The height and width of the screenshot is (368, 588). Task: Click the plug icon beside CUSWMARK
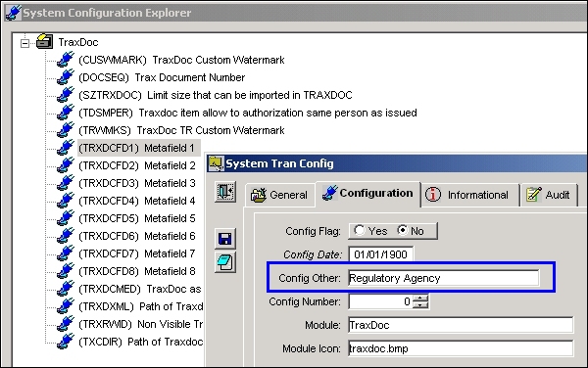pyautogui.click(x=66, y=60)
